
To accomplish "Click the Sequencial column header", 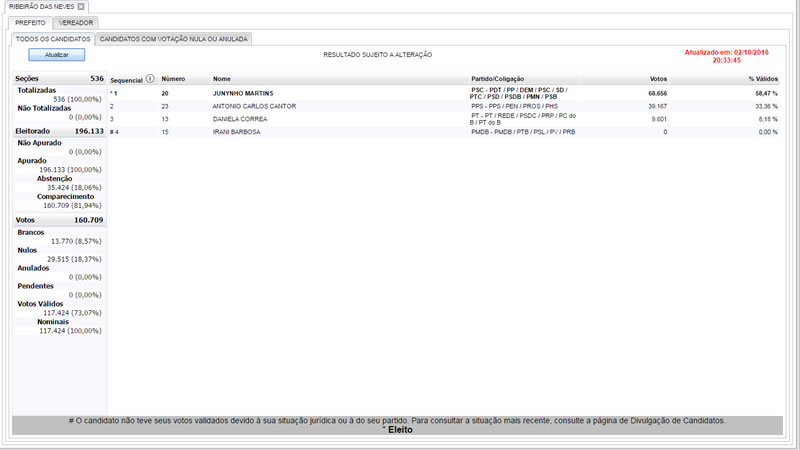I will coord(126,78).
